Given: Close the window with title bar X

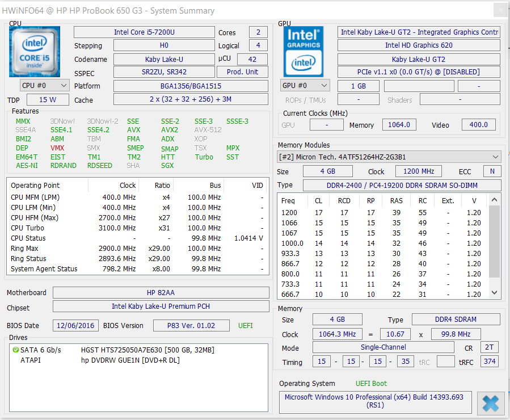Looking at the screenshot, I should tap(500, 10).
